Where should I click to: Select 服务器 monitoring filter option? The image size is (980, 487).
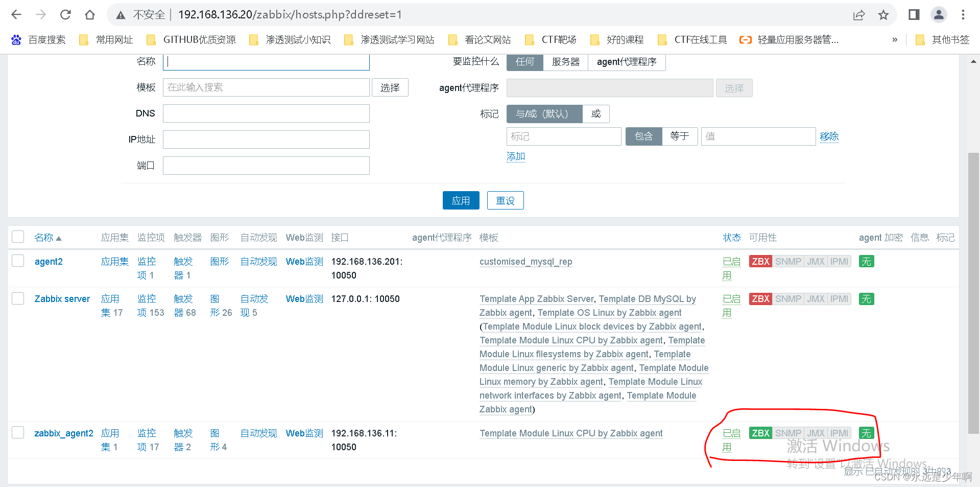tap(565, 62)
